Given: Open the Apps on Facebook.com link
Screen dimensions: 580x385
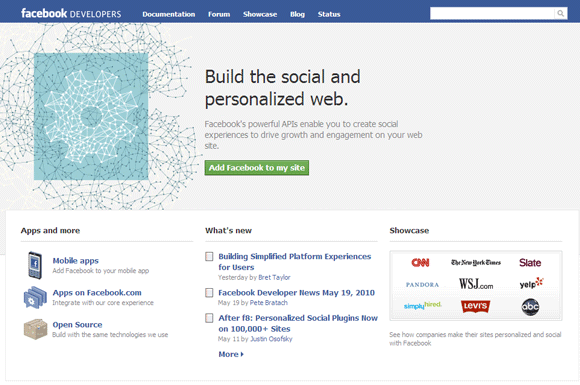Looking at the screenshot, I should [97, 293].
